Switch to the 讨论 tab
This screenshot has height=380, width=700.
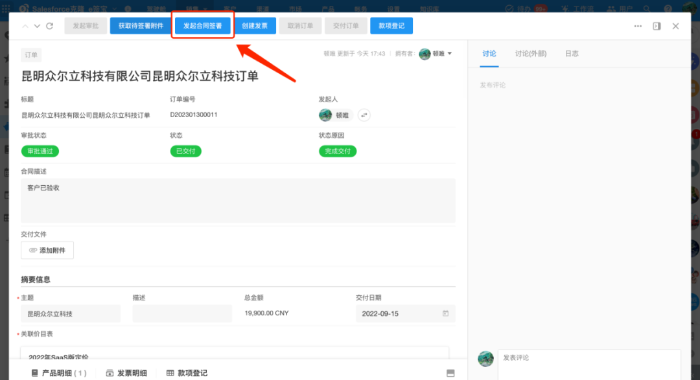[x=489, y=54]
